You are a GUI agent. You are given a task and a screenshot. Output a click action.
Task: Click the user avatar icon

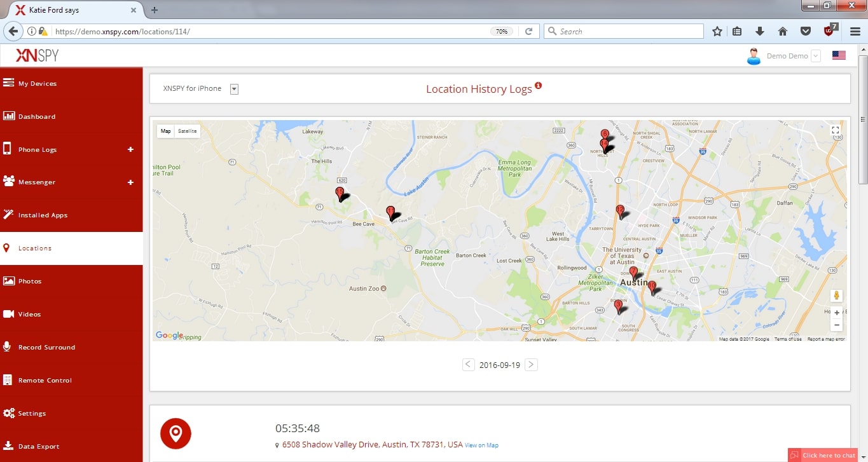pos(754,56)
